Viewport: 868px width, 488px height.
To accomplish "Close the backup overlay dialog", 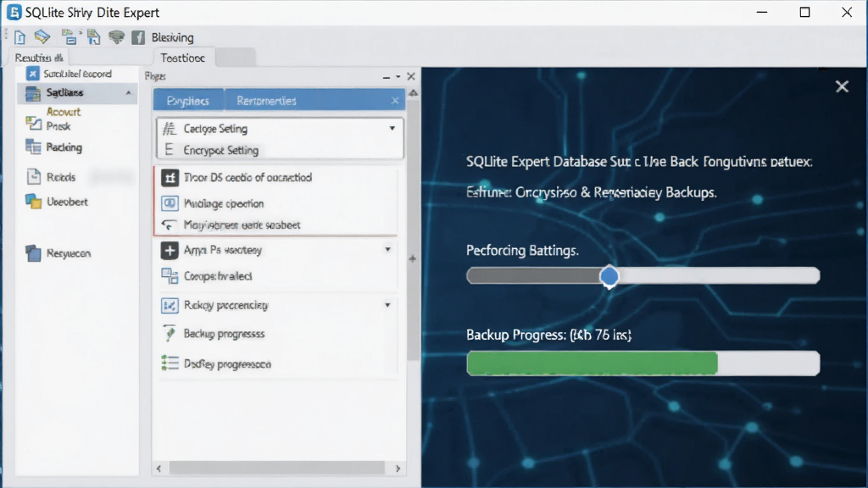I will pos(842,86).
